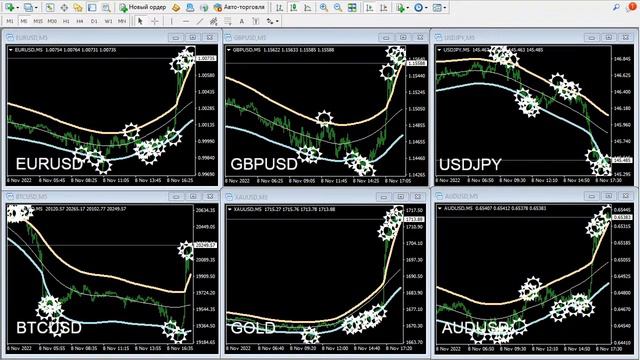Toggle chart shift button
Viewport: 640px width, 360px height.
[x=383, y=7]
